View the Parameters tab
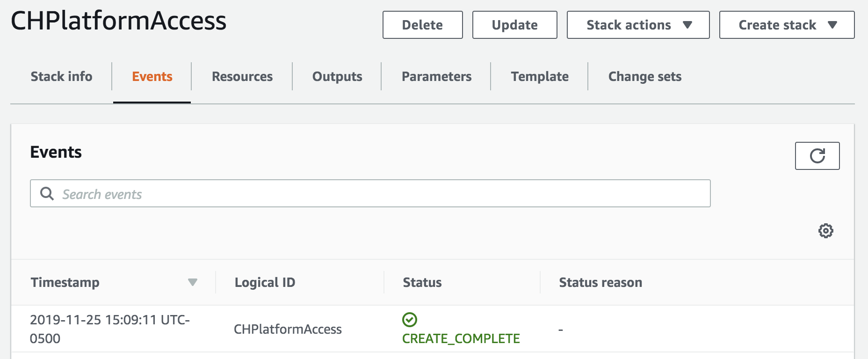Screen dimensions: 868x359 pos(436,76)
